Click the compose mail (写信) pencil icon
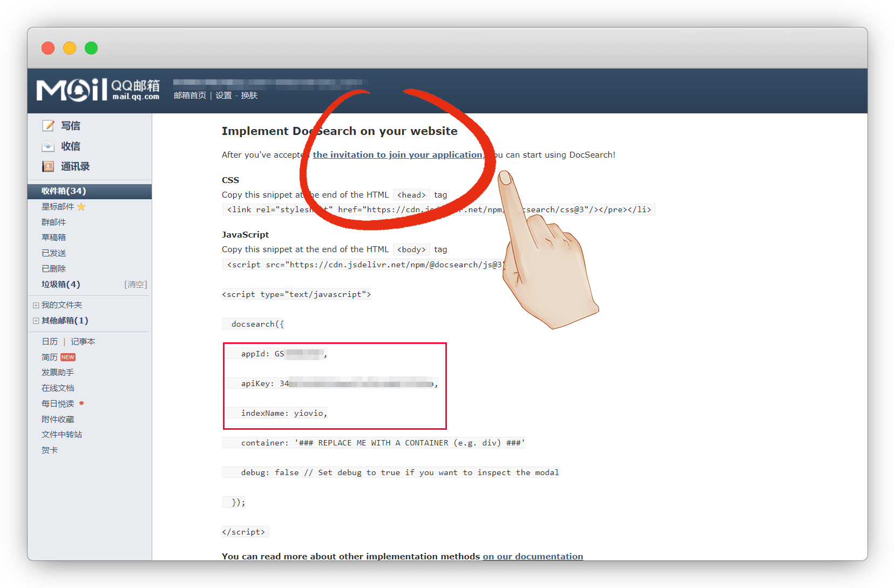 pos(48,126)
